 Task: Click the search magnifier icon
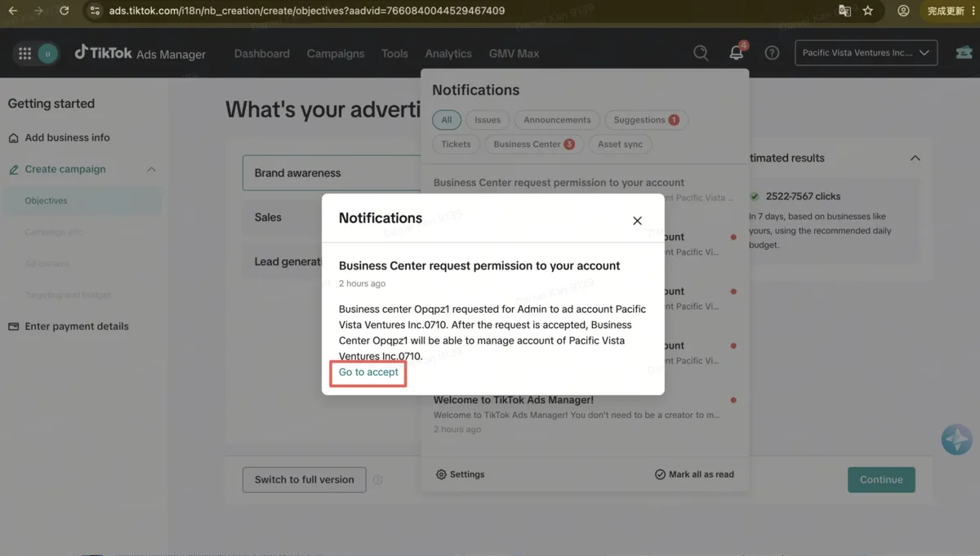pos(701,53)
